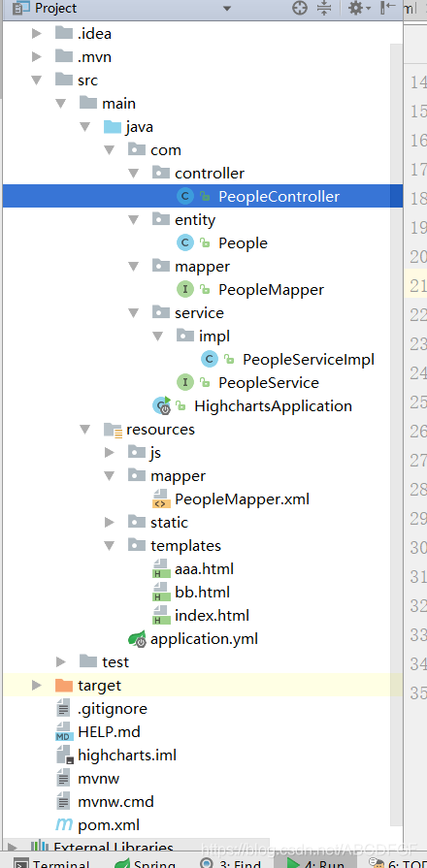Open the 3: Find tool window tab
The height and width of the screenshot is (868, 427).
coord(231,862)
